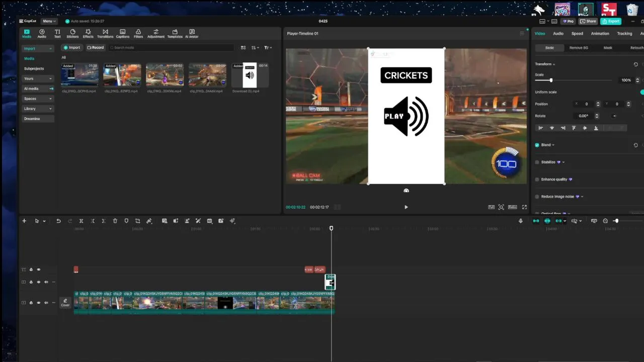644x362 pixels.
Task: Open the Captions panel
Action: pos(123,34)
